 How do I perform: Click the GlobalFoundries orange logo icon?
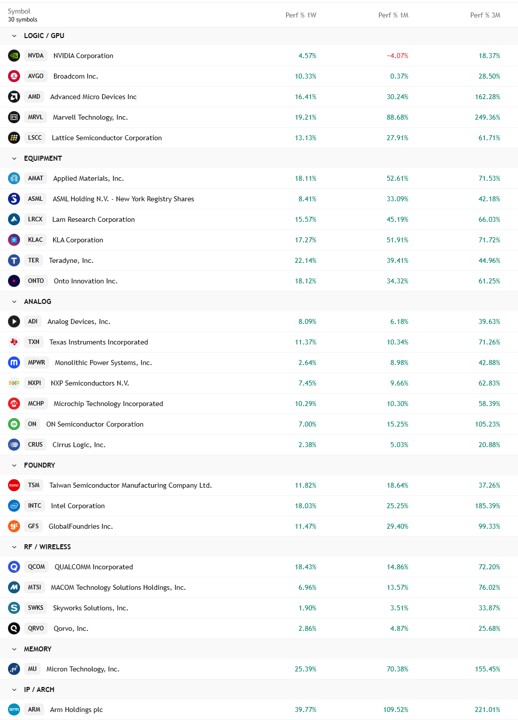click(x=14, y=526)
